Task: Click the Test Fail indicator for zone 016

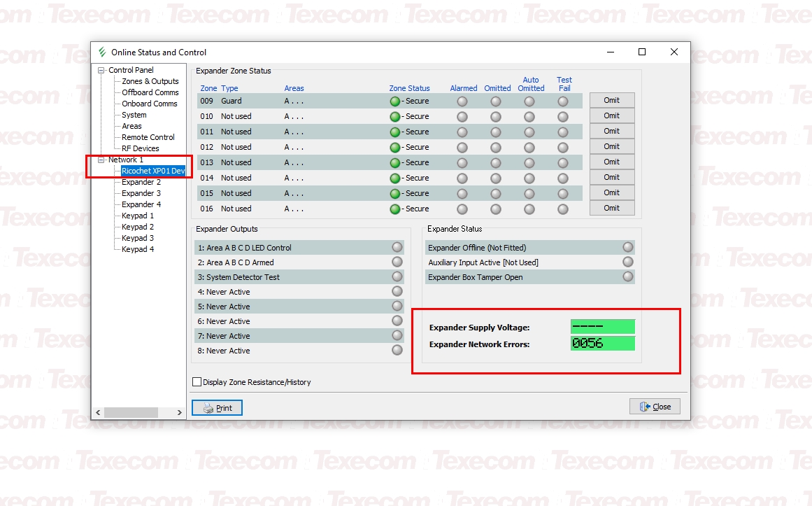Action: 563,209
